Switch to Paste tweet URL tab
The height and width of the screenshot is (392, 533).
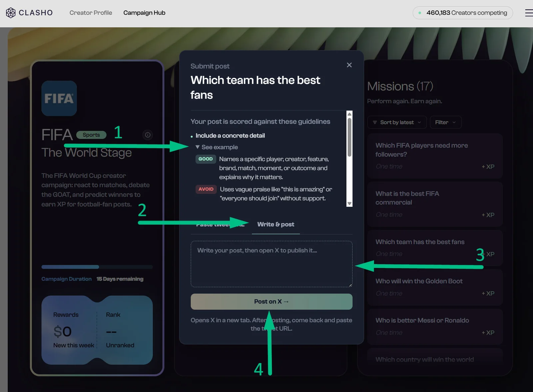tap(220, 224)
